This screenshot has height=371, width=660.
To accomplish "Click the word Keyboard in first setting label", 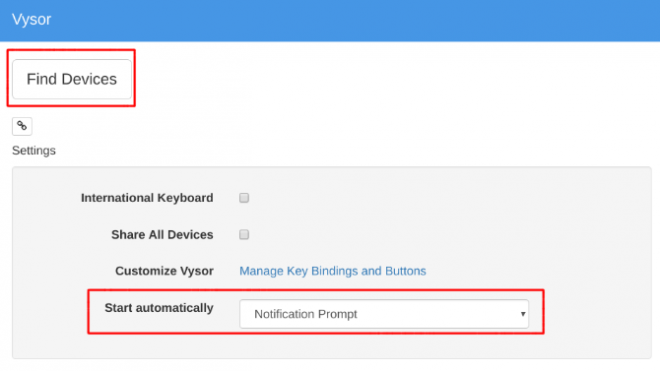I will [185, 198].
